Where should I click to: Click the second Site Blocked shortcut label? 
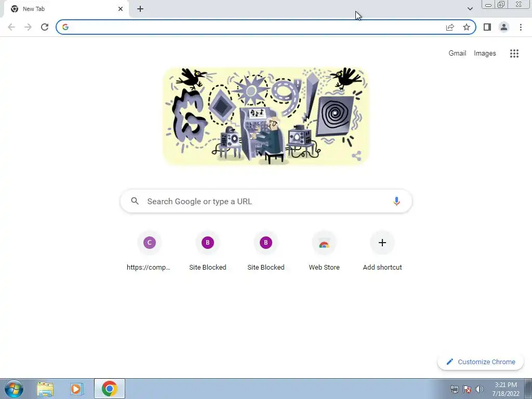pos(266,267)
